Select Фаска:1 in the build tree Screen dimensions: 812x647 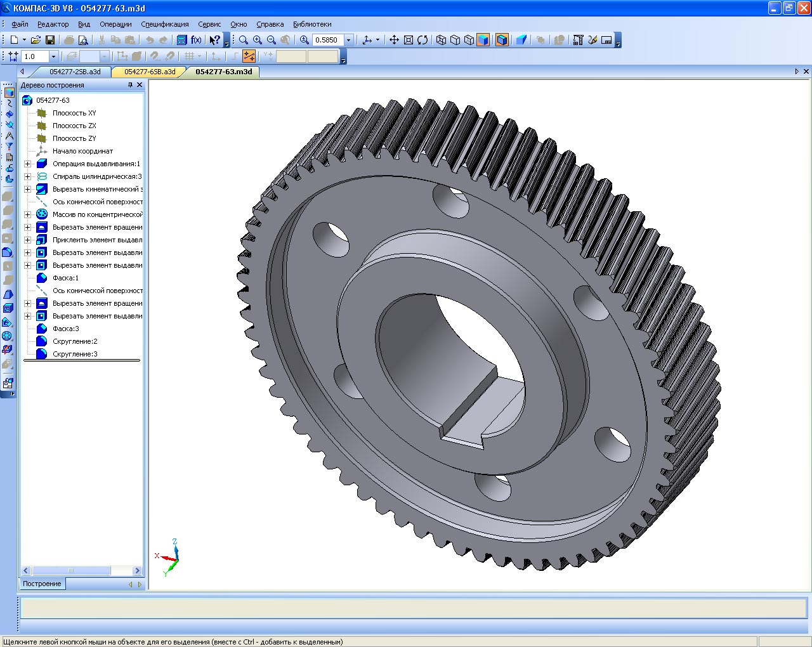[x=65, y=278]
